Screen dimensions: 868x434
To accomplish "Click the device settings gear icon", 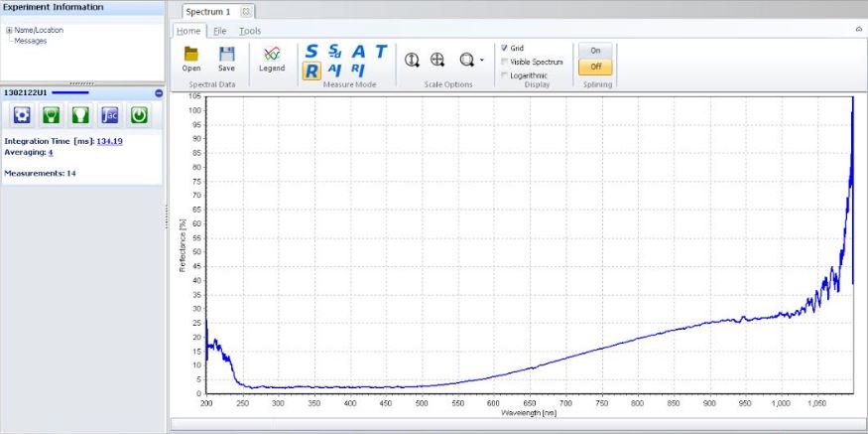I will pyautogui.click(x=22, y=115).
